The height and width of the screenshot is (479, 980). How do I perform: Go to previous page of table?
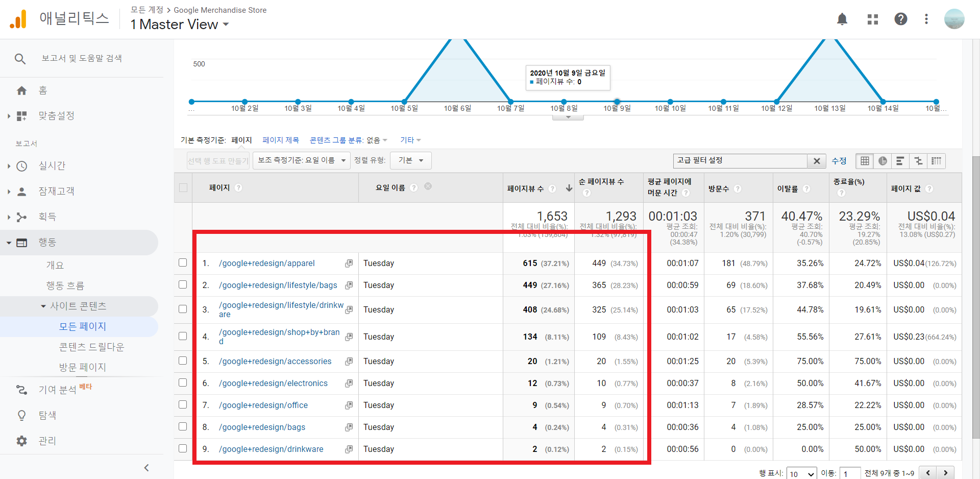click(x=928, y=473)
